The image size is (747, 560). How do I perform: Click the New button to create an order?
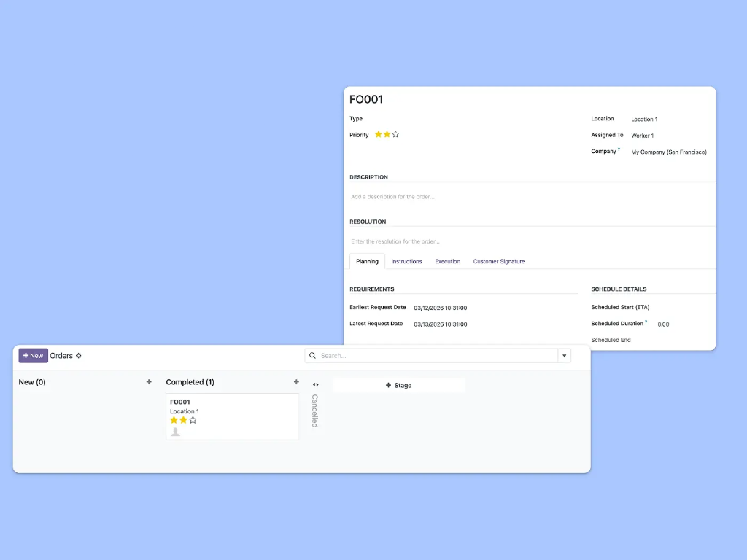[33, 355]
